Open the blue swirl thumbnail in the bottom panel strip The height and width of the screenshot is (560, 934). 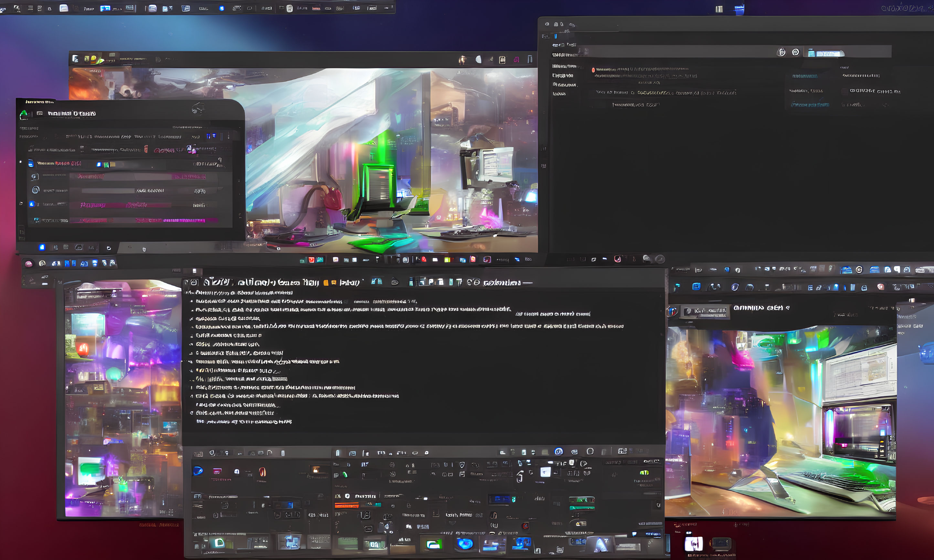pos(465,544)
